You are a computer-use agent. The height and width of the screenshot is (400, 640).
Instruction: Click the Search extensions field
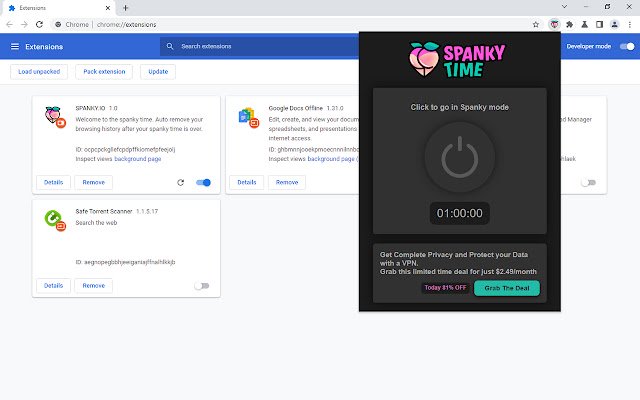tap(259, 47)
